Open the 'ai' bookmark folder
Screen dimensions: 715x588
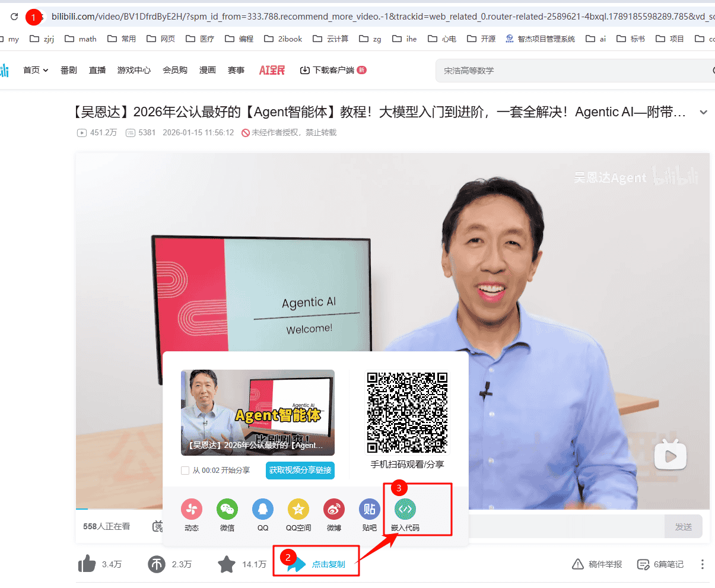(596, 39)
